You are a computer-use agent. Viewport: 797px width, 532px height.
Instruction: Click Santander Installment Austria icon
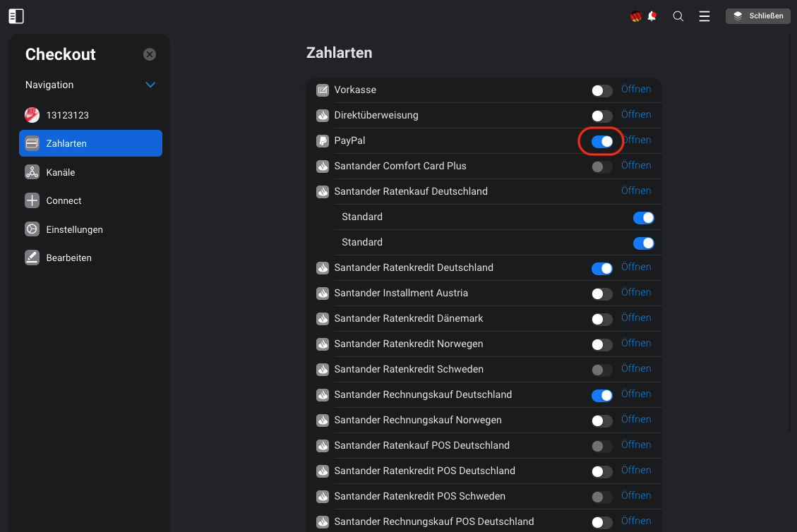pyautogui.click(x=323, y=294)
